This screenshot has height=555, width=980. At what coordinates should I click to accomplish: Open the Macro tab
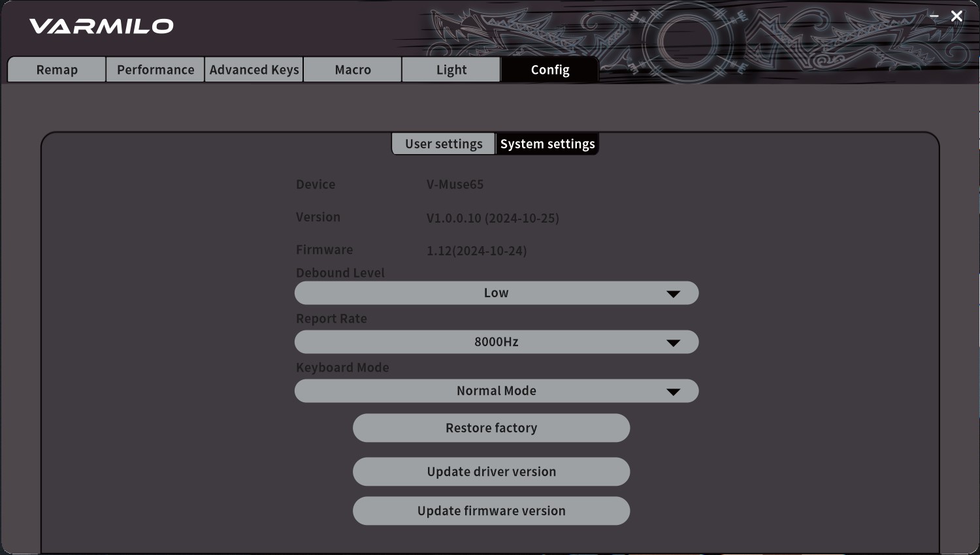353,70
